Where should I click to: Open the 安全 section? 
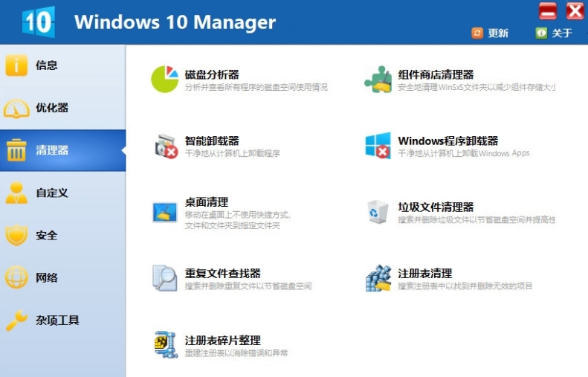[x=62, y=236]
